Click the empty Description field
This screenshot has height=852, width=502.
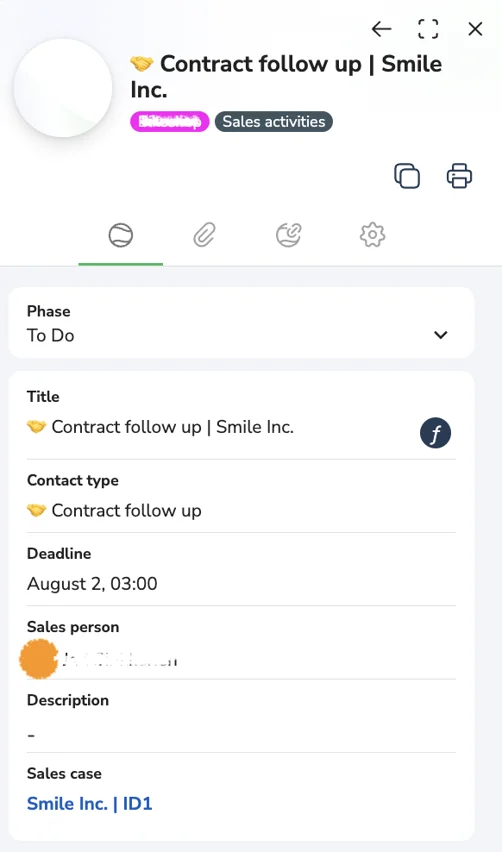[x=241, y=716]
